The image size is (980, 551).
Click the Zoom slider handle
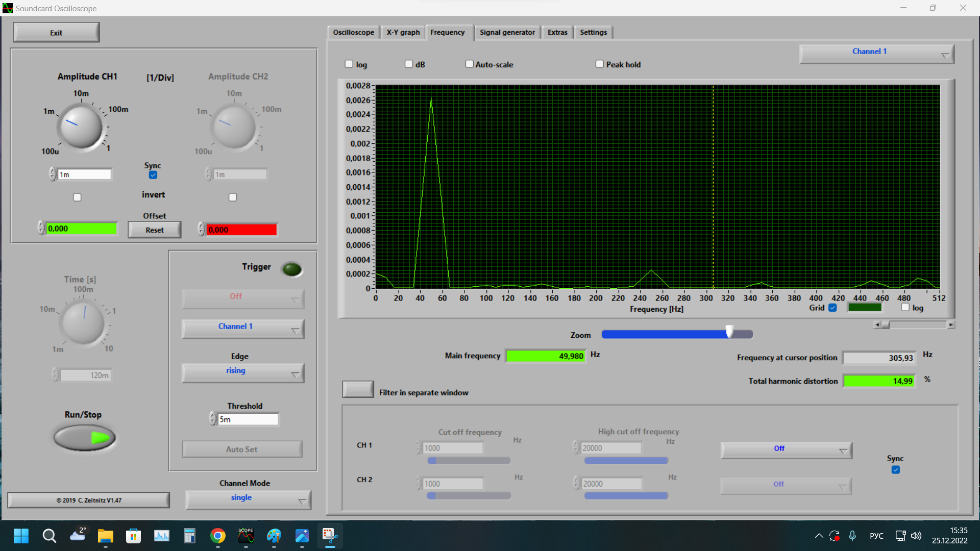(x=729, y=332)
